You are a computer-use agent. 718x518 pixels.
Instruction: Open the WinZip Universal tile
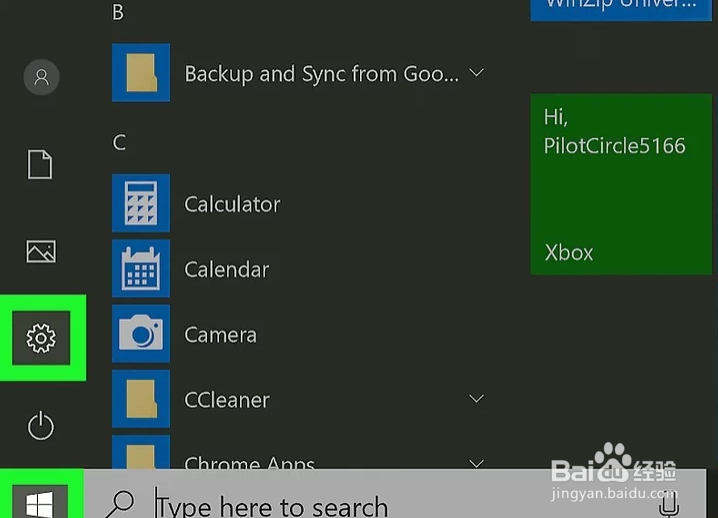point(621,10)
